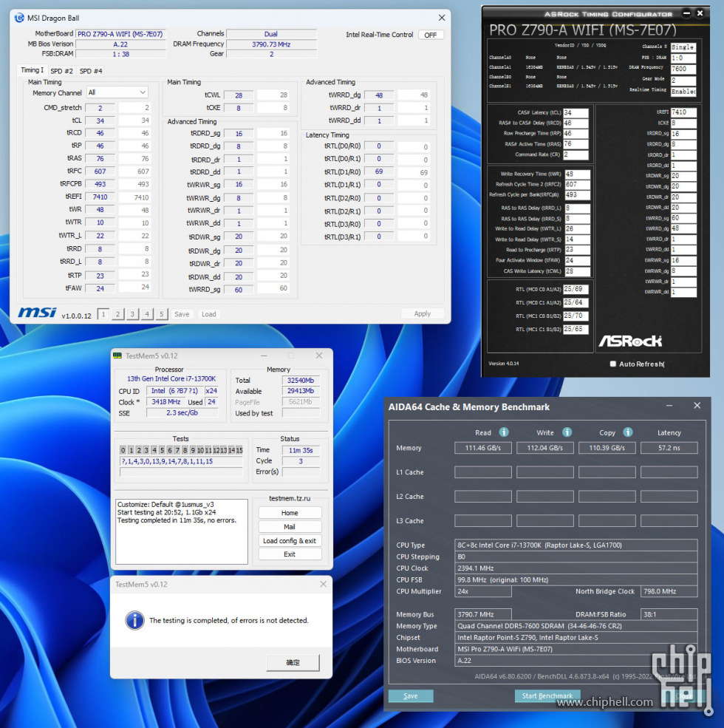The width and height of the screenshot is (724, 728).
Task: Confirm the TestMem5 completion dialog with 确定
Action: pos(293,662)
